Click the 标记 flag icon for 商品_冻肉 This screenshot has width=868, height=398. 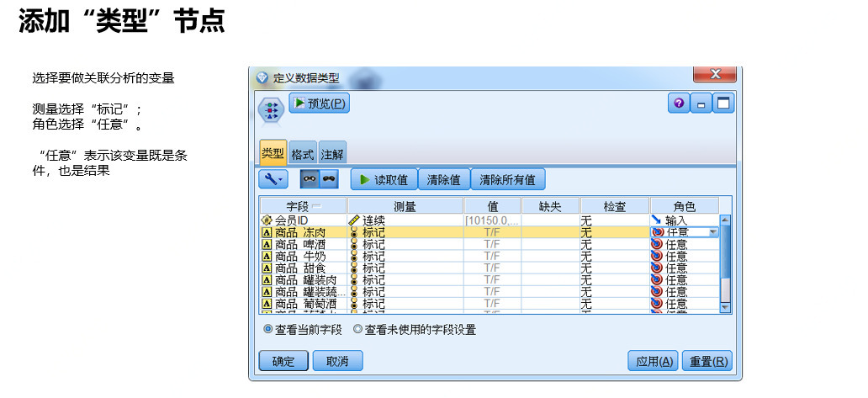coord(354,232)
